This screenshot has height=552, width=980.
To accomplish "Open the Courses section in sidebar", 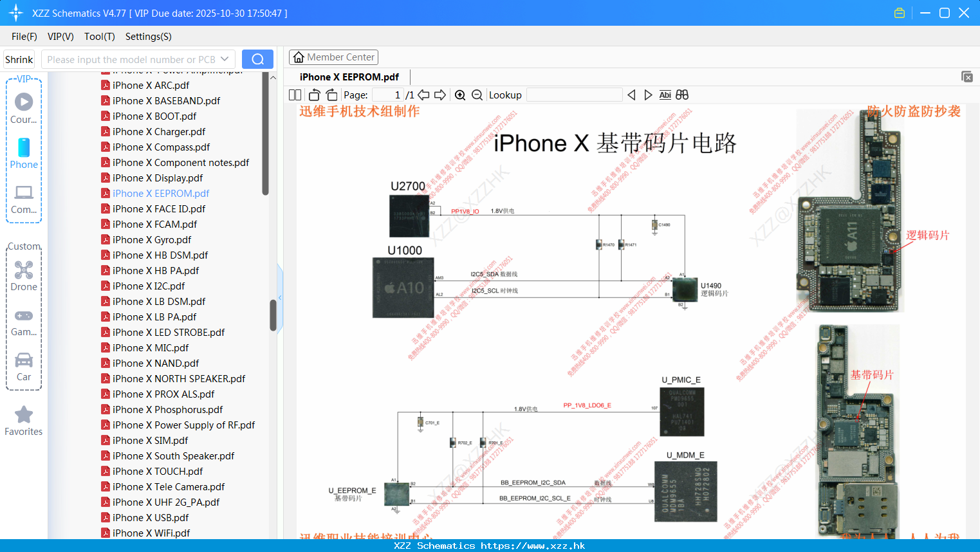I will [x=24, y=108].
